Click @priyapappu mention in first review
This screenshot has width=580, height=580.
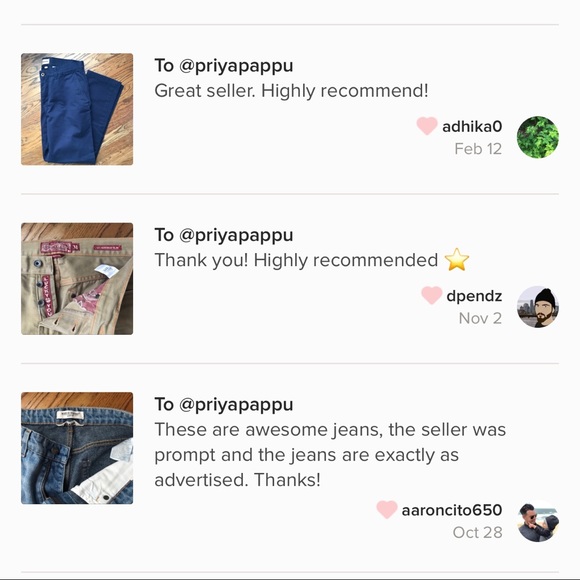[236, 66]
